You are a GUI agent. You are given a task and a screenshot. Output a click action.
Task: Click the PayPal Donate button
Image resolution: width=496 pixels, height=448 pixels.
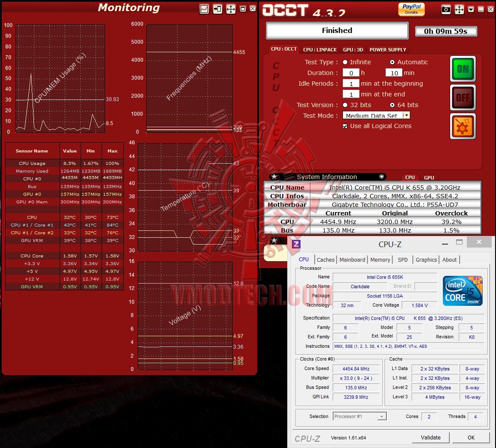tap(411, 9)
